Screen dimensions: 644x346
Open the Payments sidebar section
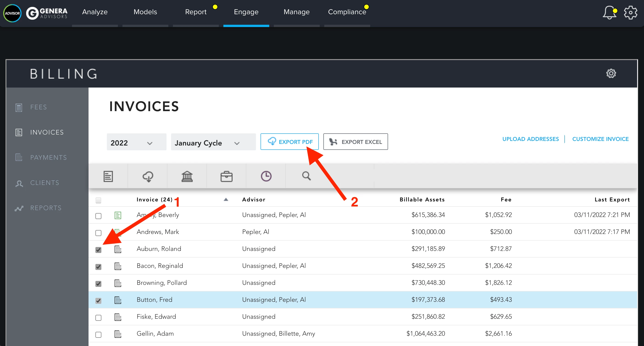[48, 157]
